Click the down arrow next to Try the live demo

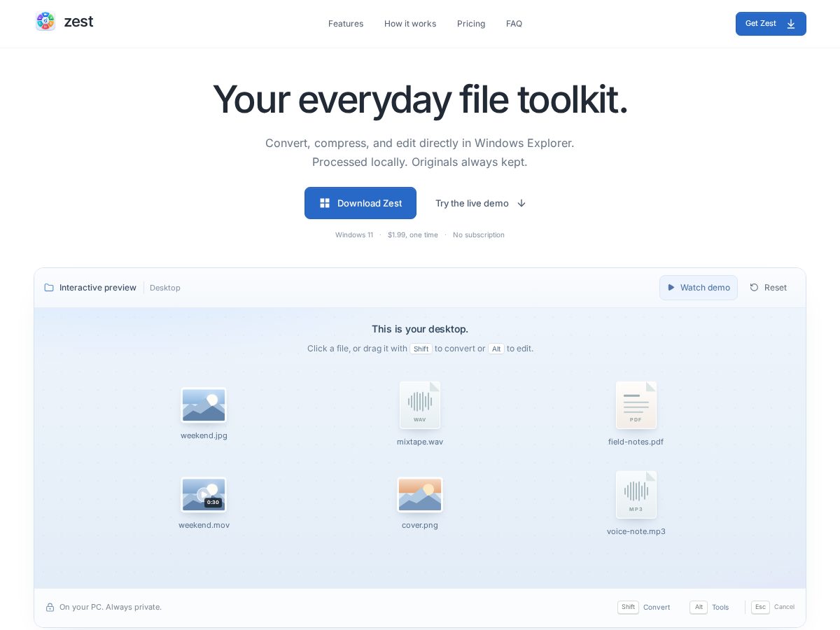(521, 203)
